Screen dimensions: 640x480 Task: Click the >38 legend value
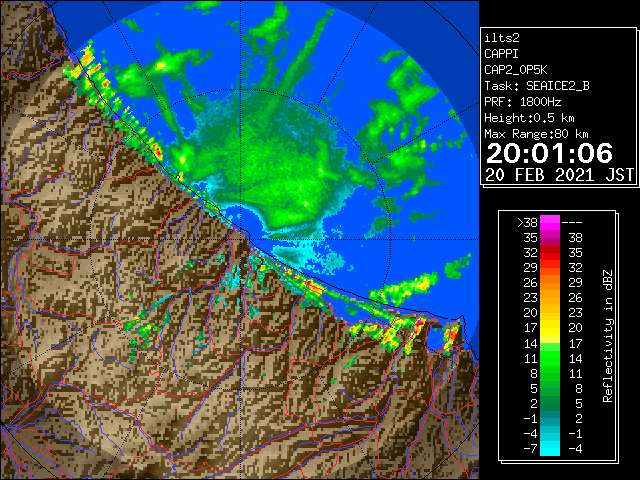click(x=527, y=222)
